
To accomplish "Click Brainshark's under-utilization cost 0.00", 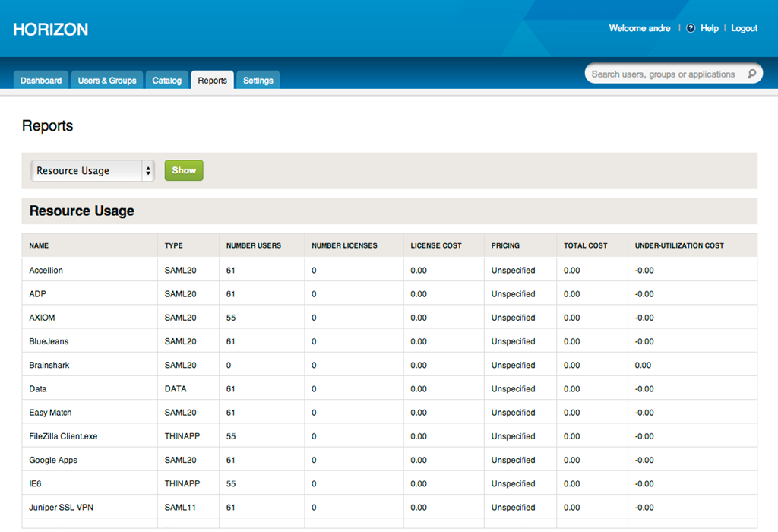I will click(643, 366).
